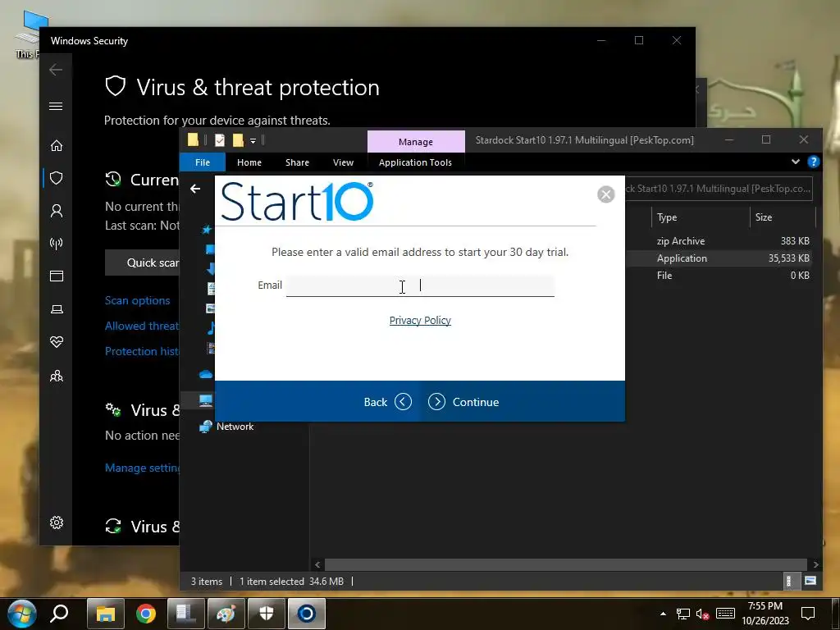Click the muted volume tray icon
The width and height of the screenshot is (840, 630).
click(703, 614)
